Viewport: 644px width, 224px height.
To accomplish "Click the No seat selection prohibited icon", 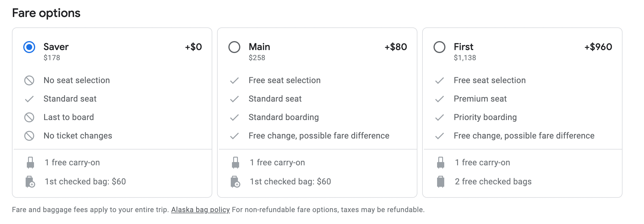I will click(29, 80).
